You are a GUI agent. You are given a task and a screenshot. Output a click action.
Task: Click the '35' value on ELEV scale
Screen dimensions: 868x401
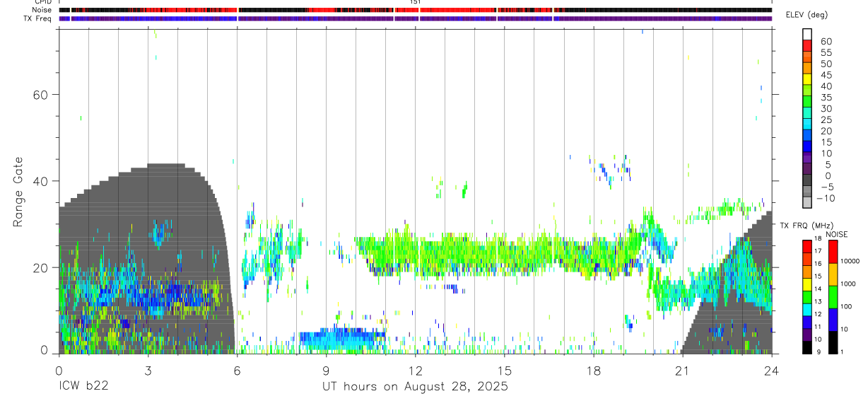tap(826, 98)
